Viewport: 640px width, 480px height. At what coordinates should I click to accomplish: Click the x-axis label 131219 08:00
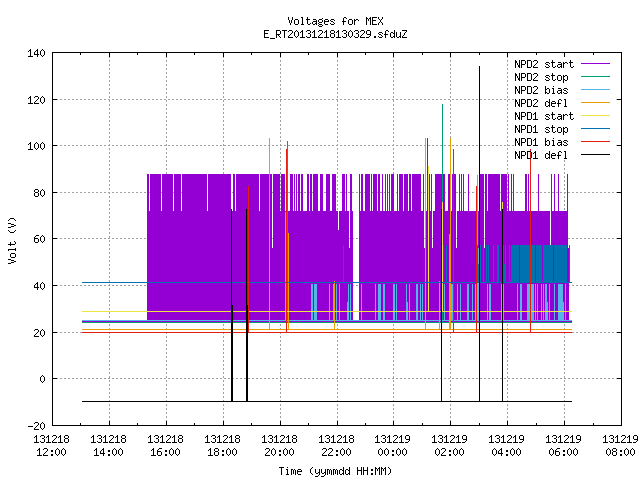coord(620,446)
